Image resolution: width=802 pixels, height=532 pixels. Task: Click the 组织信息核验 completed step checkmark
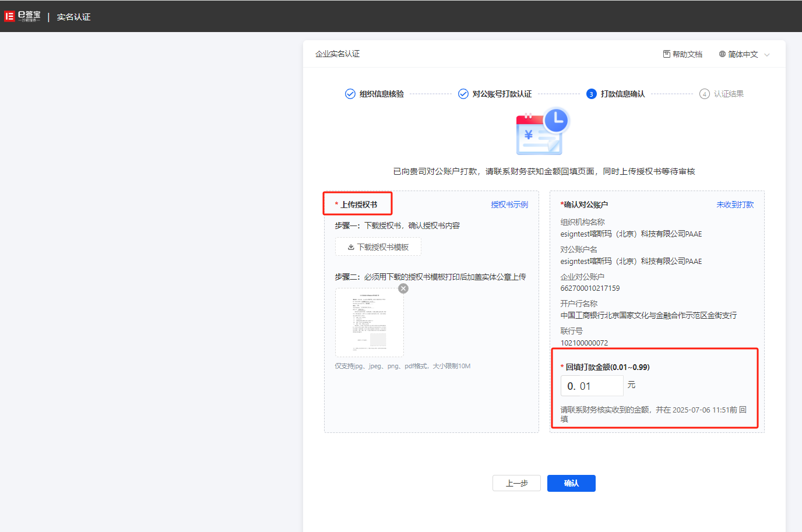coord(350,94)
